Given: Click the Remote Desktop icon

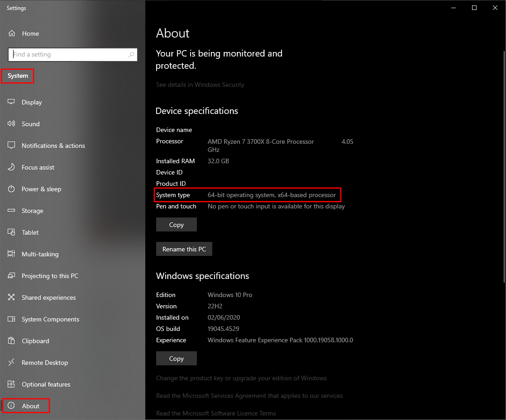Looking at the screenshot, I should [12, 363].
